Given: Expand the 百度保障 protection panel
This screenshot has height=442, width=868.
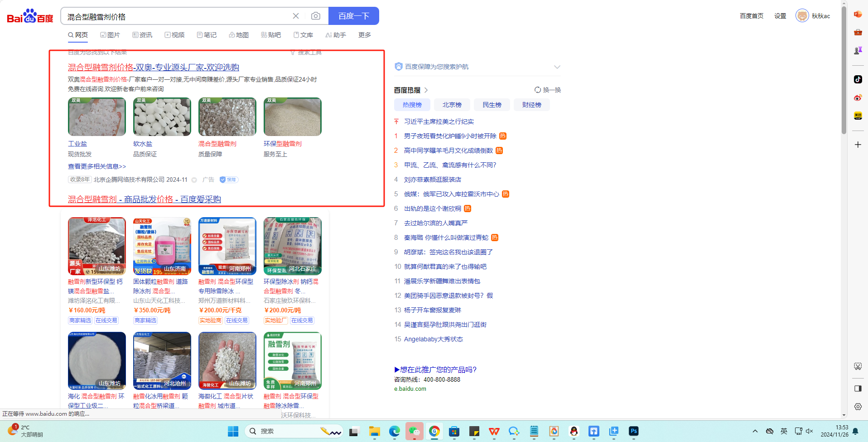Looking at the screenshot, I should point(557,67).
